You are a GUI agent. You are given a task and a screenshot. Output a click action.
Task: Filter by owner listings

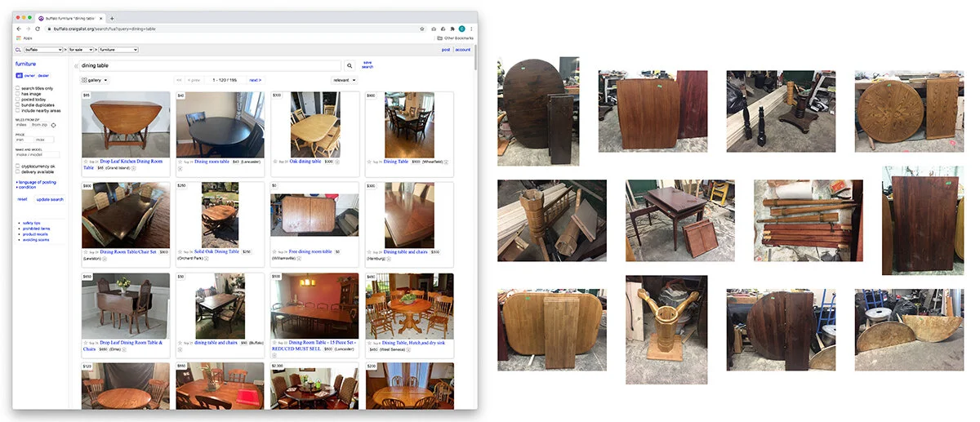[x=29, y=75]
